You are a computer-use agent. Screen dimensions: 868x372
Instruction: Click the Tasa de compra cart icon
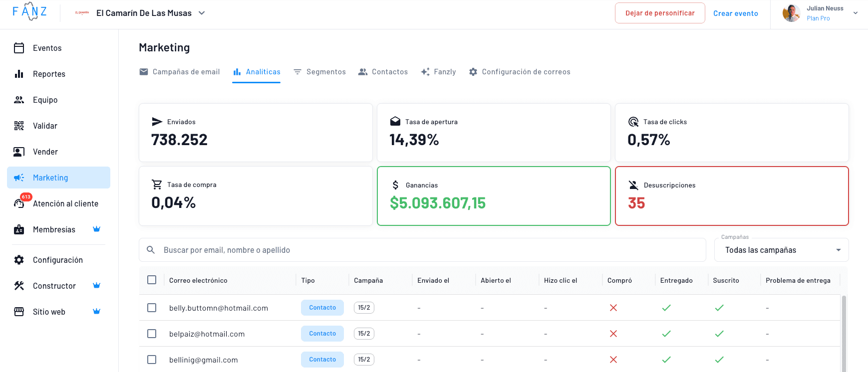(x=157, y=185)
